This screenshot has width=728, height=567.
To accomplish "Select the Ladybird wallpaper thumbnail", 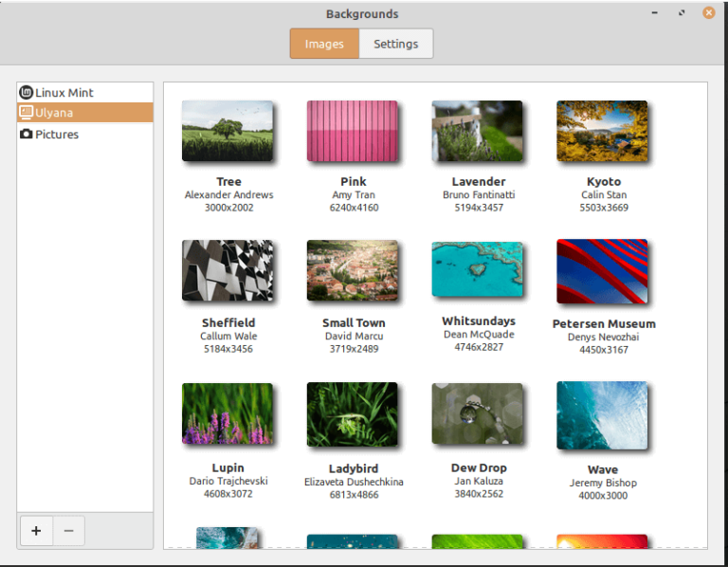I will click(353, 414).
